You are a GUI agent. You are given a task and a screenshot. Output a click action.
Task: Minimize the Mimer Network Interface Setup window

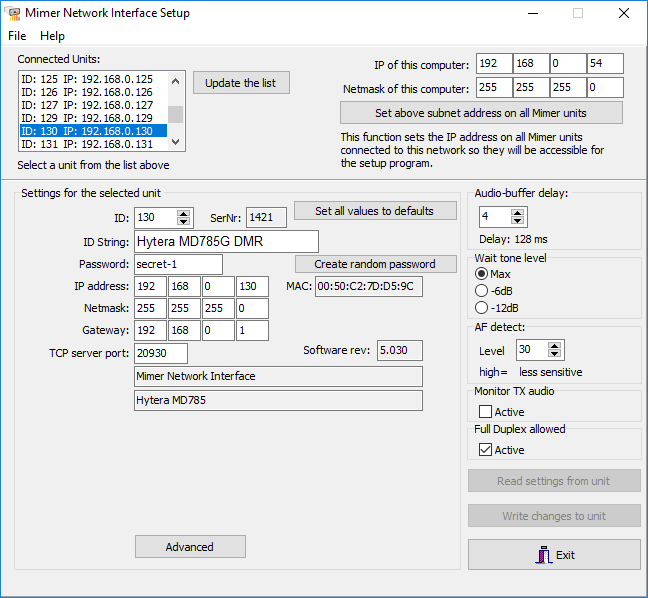pos(533,13)
